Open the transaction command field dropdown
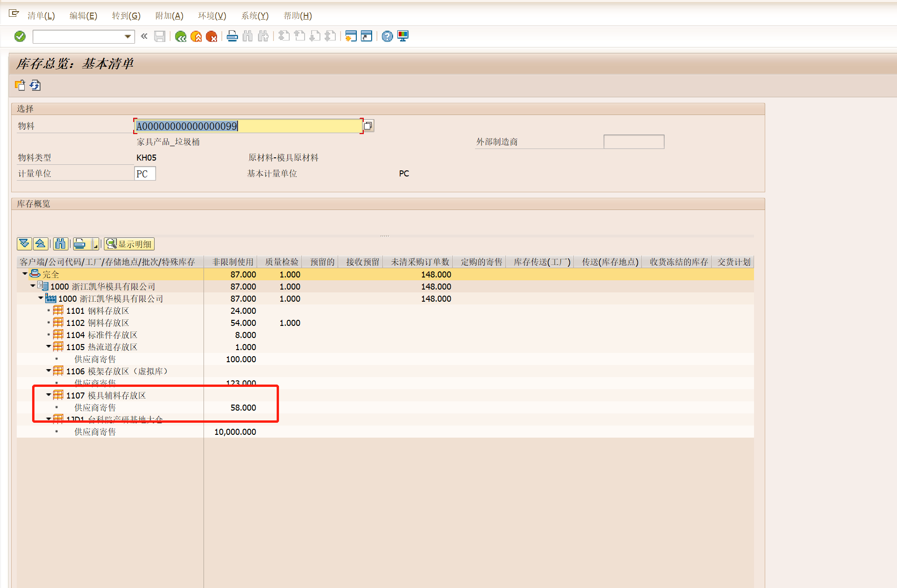 tap(128, 36)
